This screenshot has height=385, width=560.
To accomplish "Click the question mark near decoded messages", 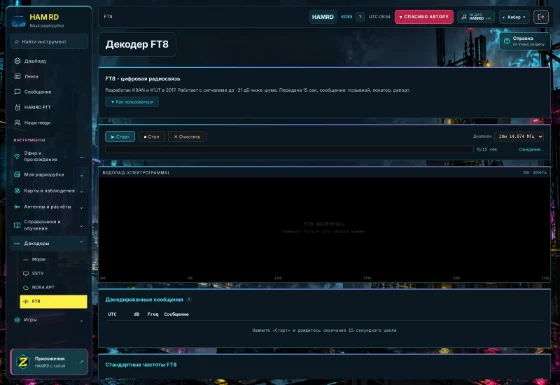I will coord(189,300).
